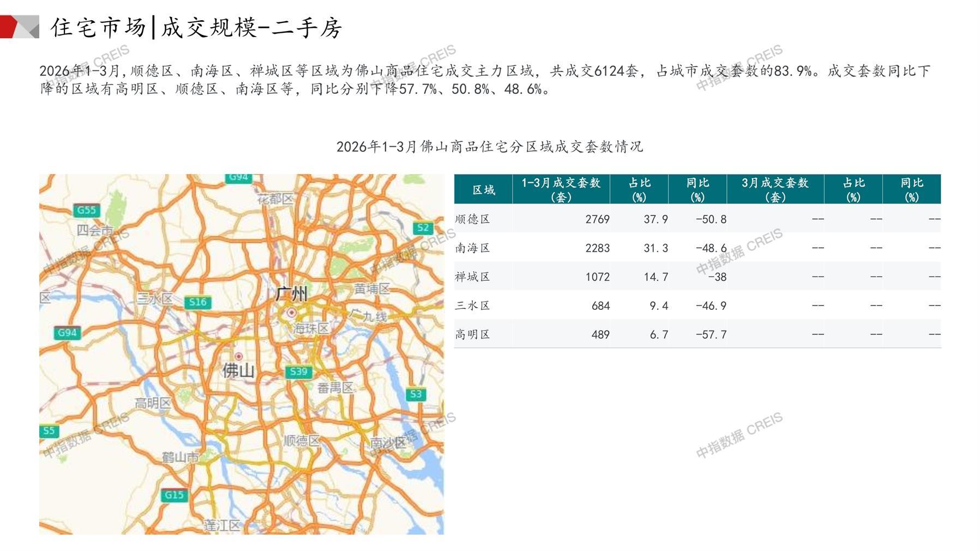Click the 花都区 label on the map
The height and width of the screenshot is (551, 980).
275,199
